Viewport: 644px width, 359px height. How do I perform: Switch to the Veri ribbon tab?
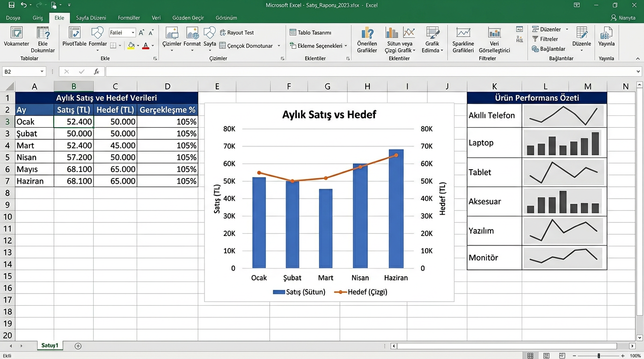tap(156, 18)
